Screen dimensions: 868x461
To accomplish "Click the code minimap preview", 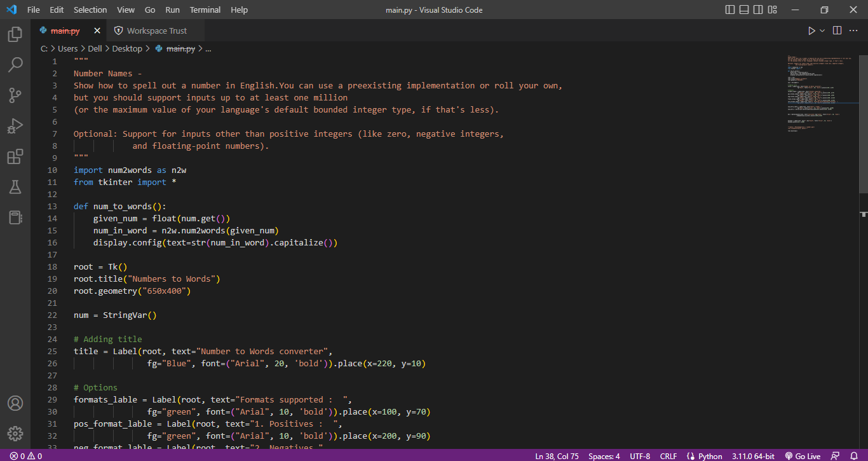I will point(822,95).
